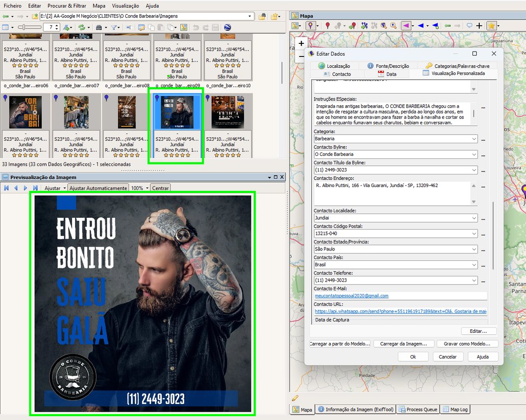Click the blue left arrow map icon
The width and height of the screenshot is (526, 420).
tap(420, 26)
